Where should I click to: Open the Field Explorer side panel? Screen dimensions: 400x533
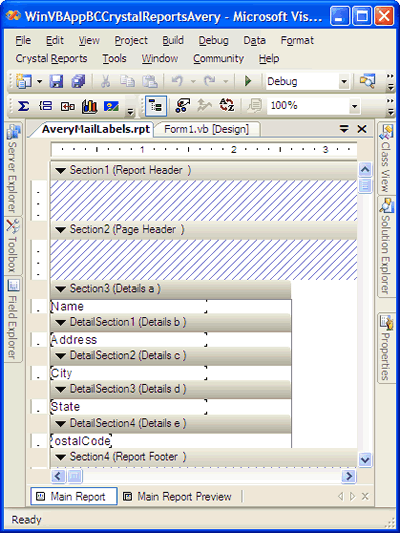click(13, 320)
